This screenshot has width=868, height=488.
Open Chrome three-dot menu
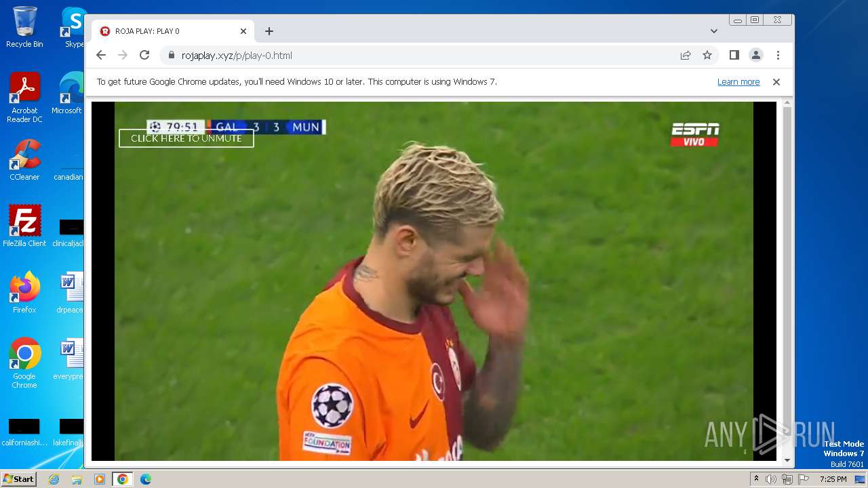778,56
